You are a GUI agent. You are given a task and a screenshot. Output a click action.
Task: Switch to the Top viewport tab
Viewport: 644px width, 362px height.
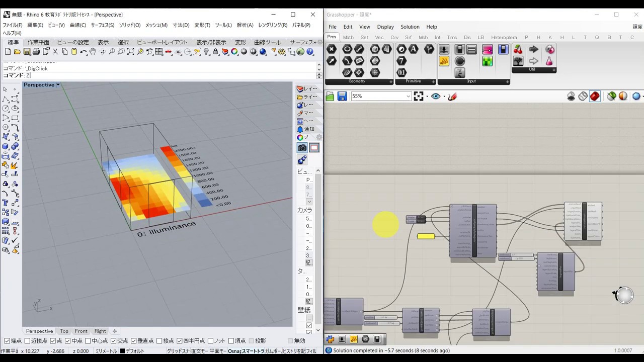click(64, 331)
